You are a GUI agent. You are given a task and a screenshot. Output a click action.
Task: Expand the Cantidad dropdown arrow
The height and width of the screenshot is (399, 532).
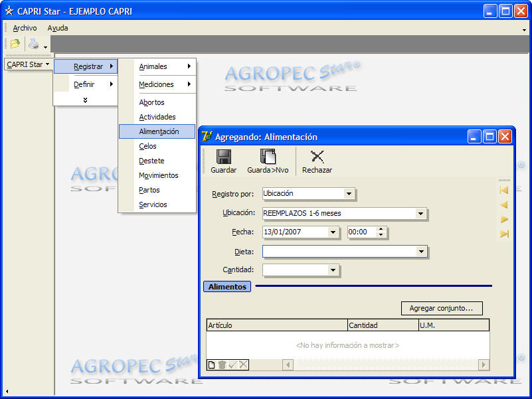pos(333,270)
